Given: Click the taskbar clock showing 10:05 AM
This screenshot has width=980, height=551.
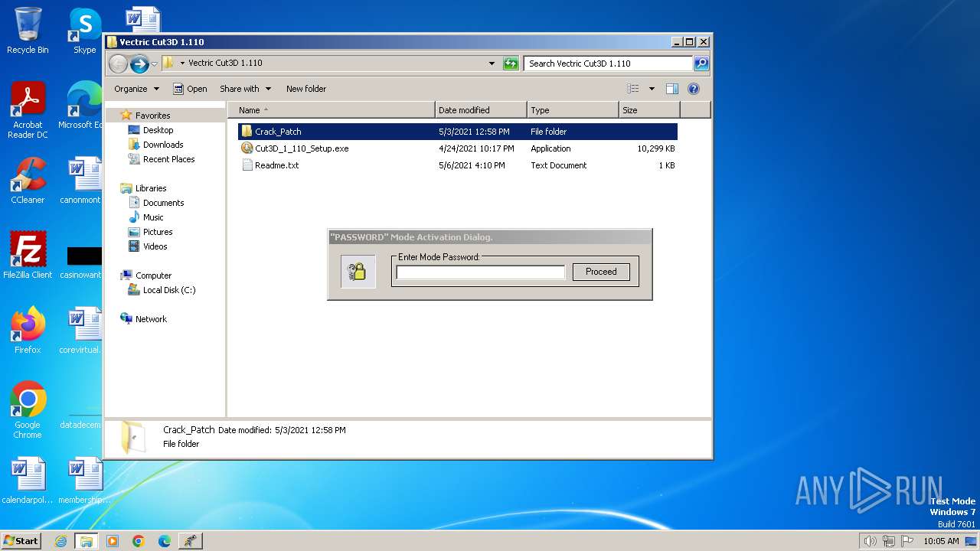Looking at the screenshot, I should coord(941,541).
